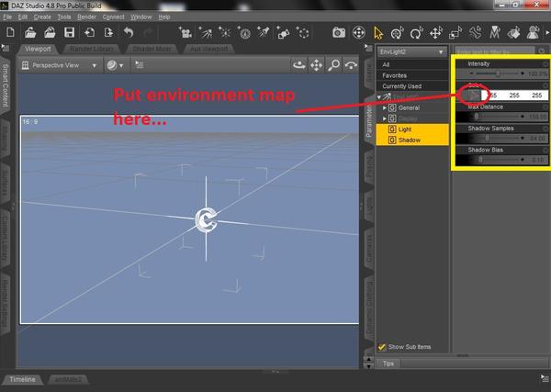This screenshot has width=551, height=392.
Task: Open the Create menu
Action: [42, 17]
